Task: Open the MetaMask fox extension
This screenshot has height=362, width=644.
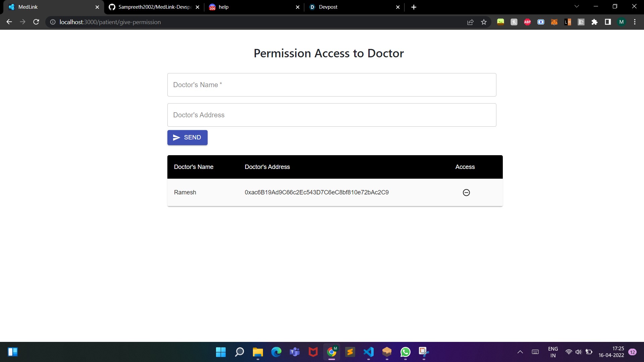Action: [x=554, y=22]
